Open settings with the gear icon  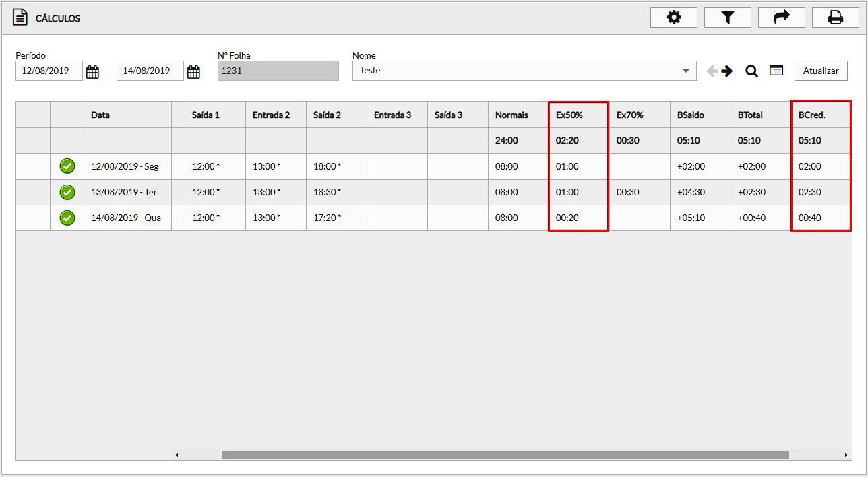click(673, 18)
